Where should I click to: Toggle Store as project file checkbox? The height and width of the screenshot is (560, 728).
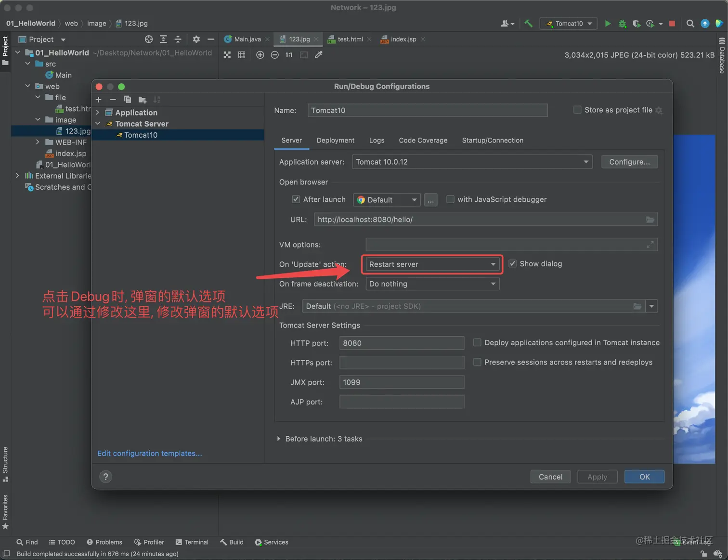click(x=577, y=110)
